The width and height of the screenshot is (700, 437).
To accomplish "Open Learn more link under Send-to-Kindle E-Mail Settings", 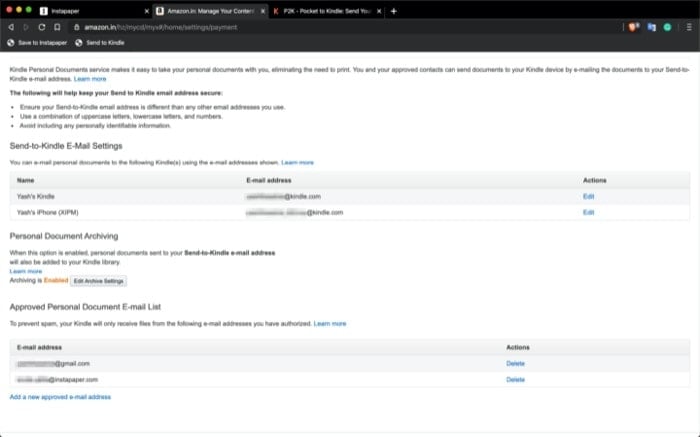I will 297,162.
